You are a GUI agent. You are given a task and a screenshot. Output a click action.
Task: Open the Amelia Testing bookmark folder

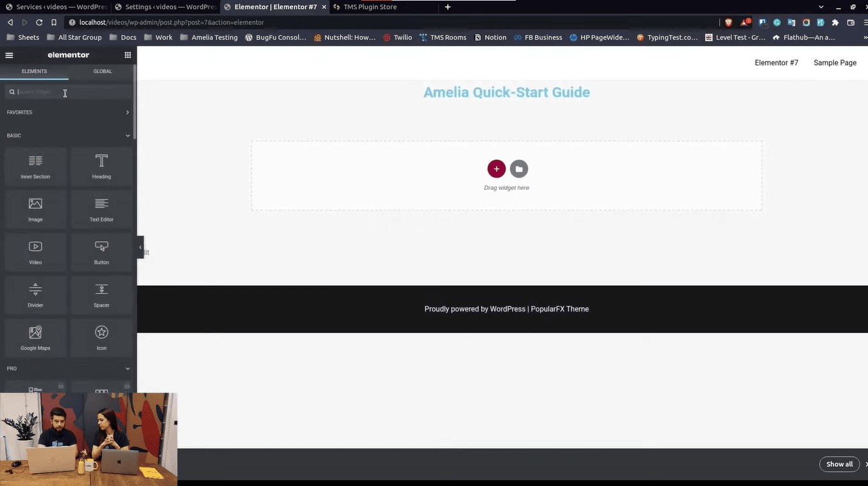pyautogui.click(x=209, y=37)
